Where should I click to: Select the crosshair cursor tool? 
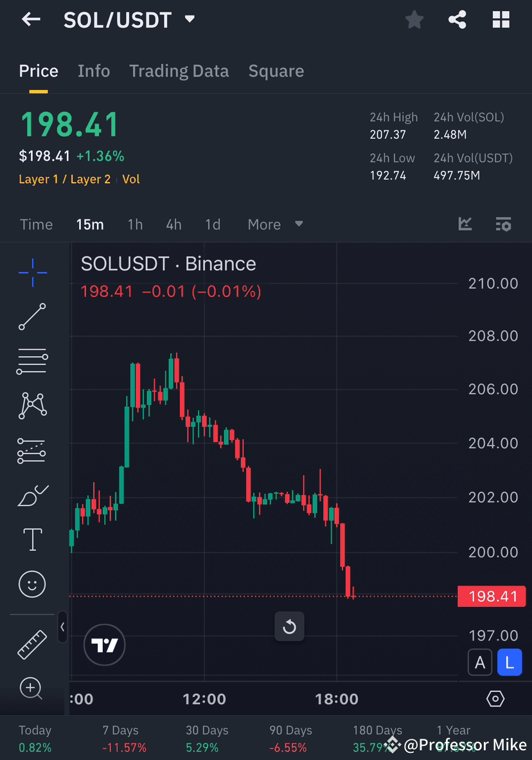[x=32, y=273]
